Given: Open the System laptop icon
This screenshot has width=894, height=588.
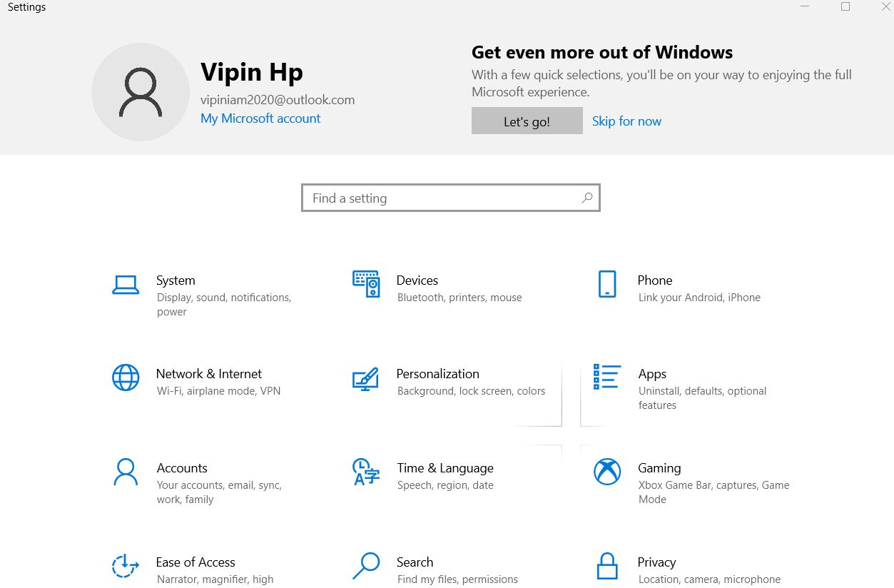Looking at the screenshot, I should (x=126, y=285).
